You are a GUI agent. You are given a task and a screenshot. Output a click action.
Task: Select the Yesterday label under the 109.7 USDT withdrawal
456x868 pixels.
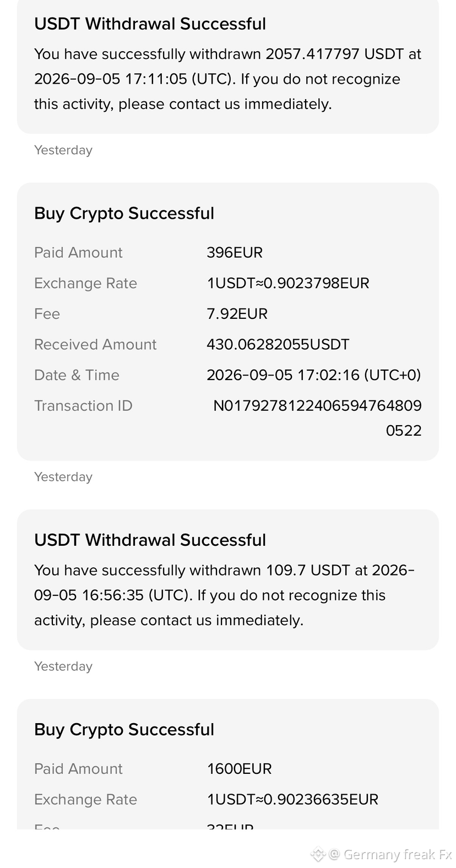pos(63,666)
